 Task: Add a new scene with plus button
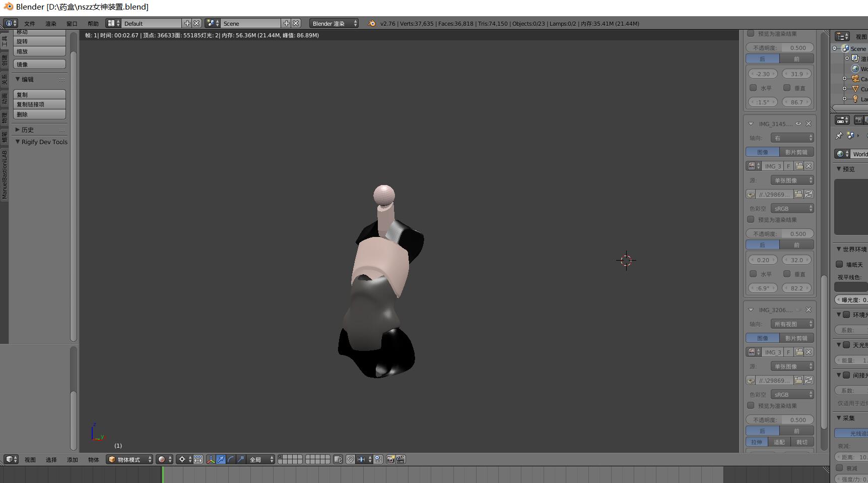(287, 23)
